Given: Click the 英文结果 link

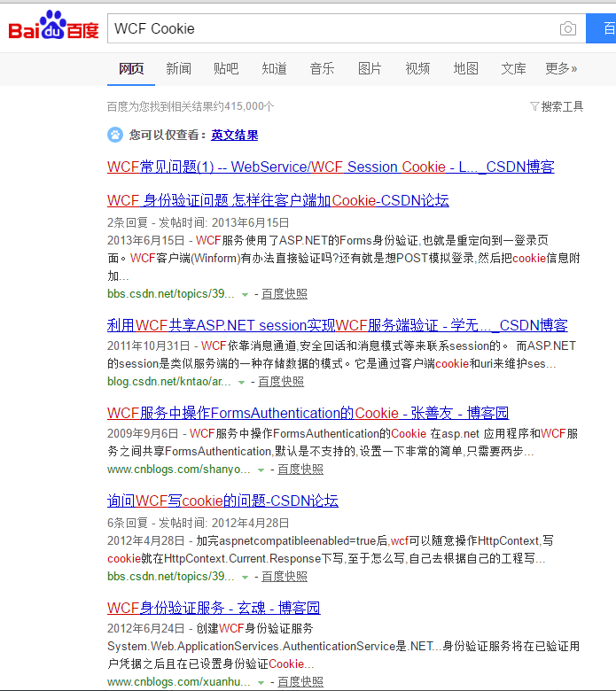Looking at the screenshot, I should [x=235, y=135].
